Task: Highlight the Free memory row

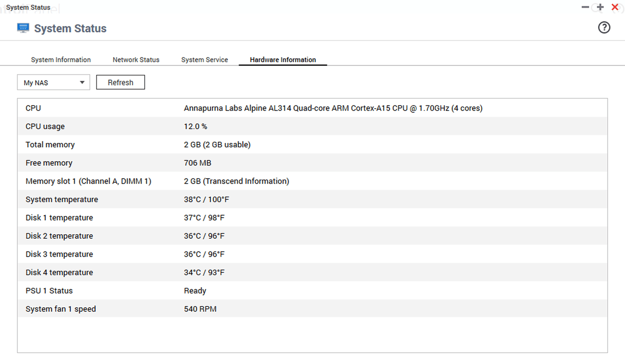Action: coord(312,163)
